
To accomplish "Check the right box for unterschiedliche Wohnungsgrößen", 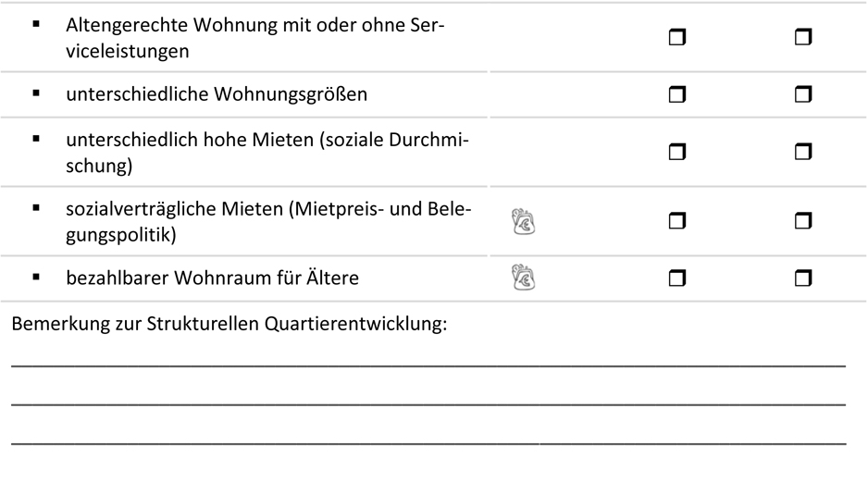I will tap(801, 93).
